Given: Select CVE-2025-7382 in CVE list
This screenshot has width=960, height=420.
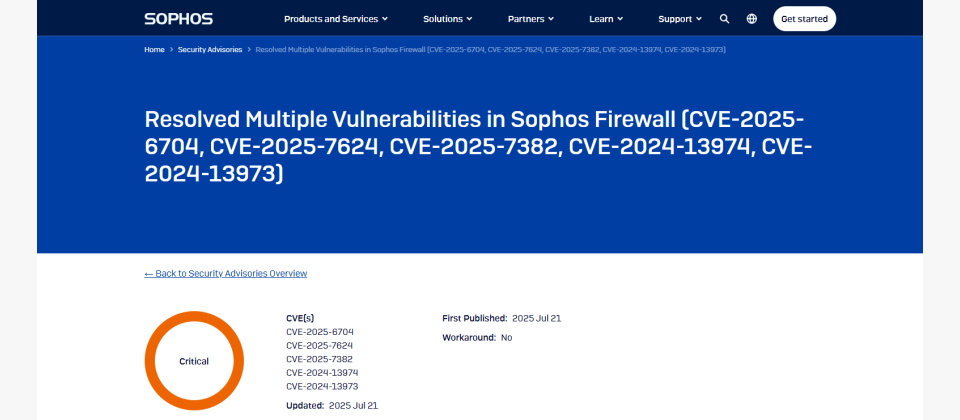Looking at the screenshot, I should (x=320, y=359).
